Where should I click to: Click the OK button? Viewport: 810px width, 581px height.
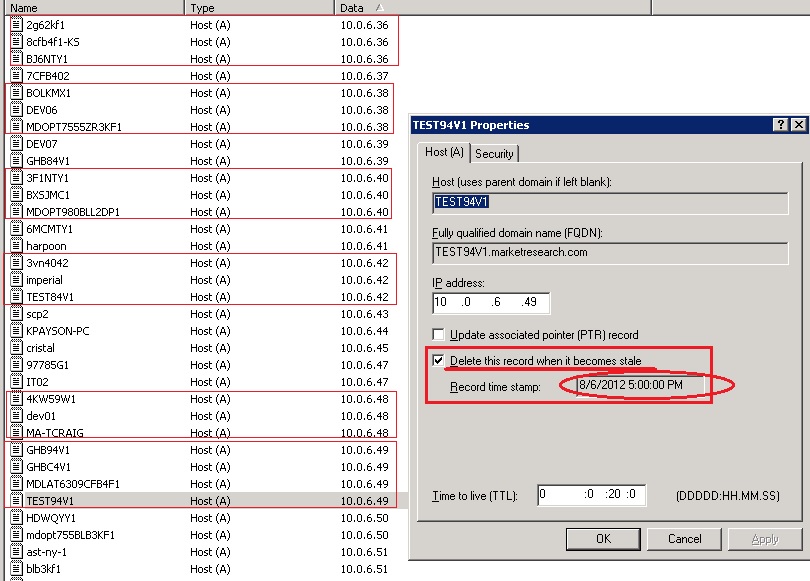click(603, 538)
